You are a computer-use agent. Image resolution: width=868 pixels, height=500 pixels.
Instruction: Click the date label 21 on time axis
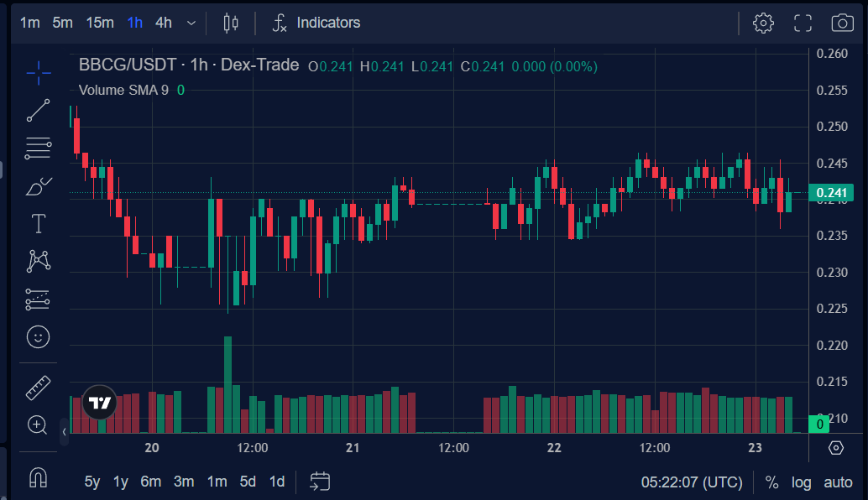(353, 448)
